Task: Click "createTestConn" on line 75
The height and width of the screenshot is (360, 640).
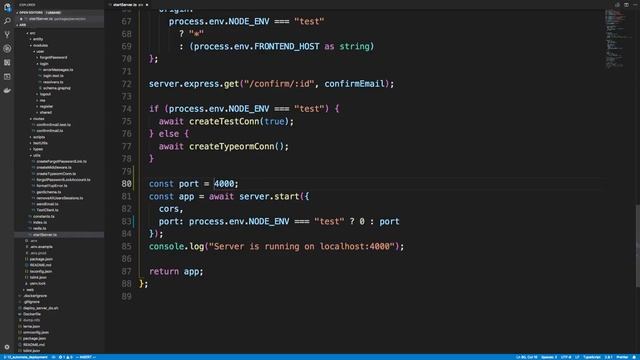Action: [224, 121]
